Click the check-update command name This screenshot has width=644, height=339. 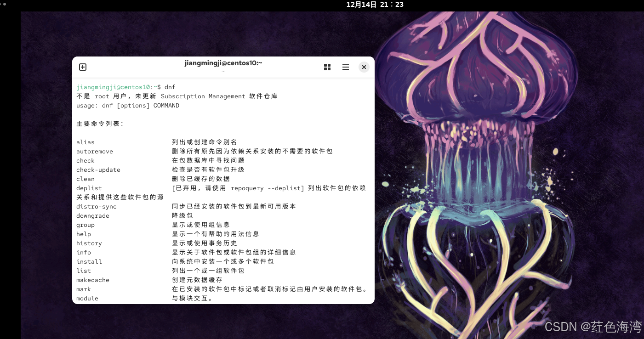pyautogui.click(x=98, y=169)
